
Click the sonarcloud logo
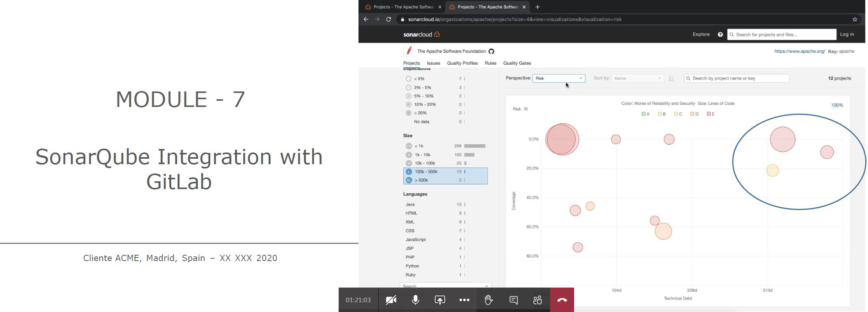[422, 34]
